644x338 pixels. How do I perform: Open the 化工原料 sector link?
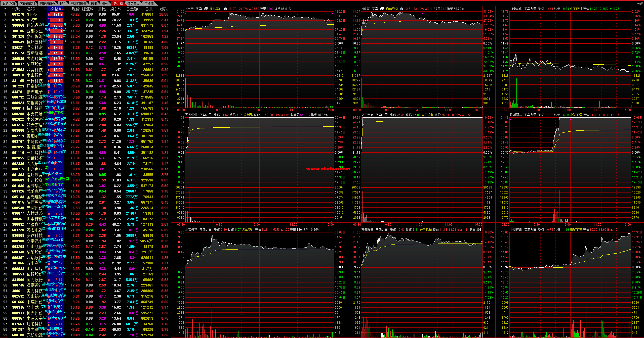coord(576,9)
